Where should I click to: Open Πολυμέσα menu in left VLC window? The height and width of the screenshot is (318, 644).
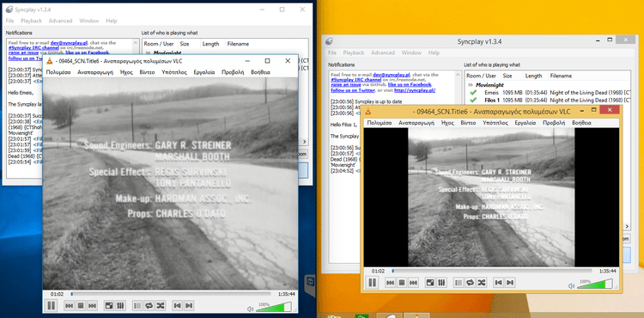[58, 72]
